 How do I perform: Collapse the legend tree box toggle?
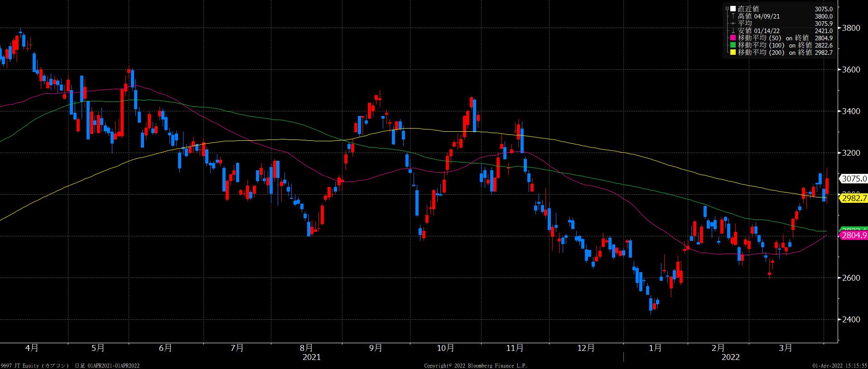point(728,9)
